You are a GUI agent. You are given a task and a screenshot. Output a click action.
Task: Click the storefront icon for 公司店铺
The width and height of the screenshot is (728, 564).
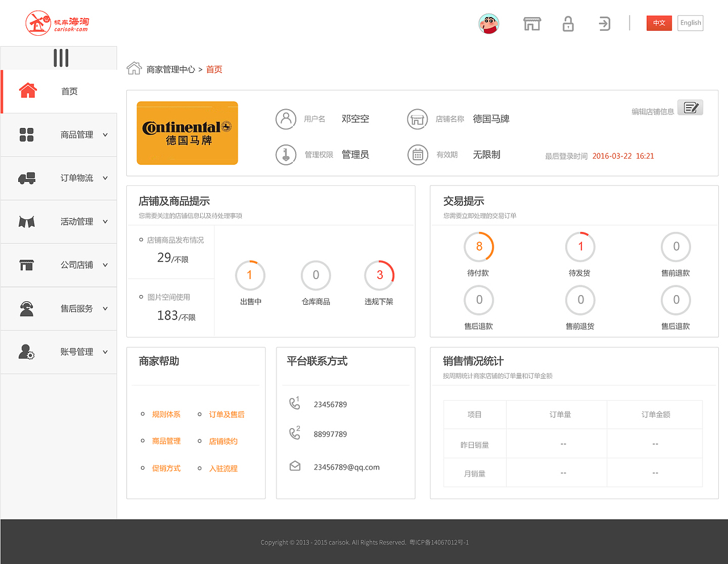click(28, 265)
